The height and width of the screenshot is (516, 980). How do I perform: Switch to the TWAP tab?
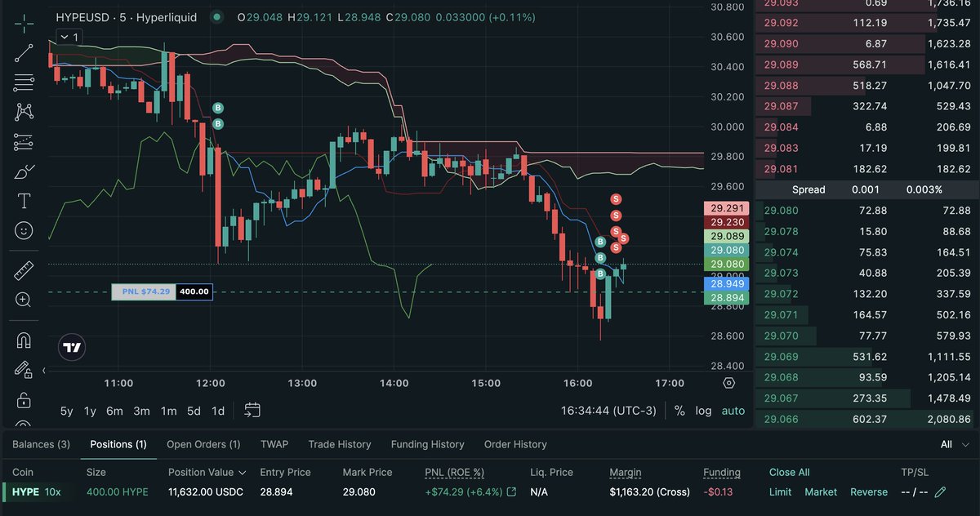[x=274, y=444]
